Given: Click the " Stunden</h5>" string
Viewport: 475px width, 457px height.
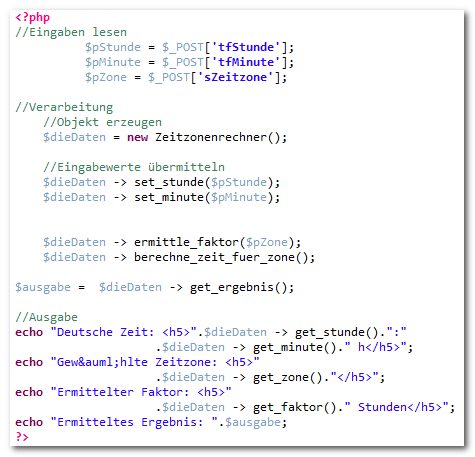Looking at the screenshot, I should pos(397,407).
